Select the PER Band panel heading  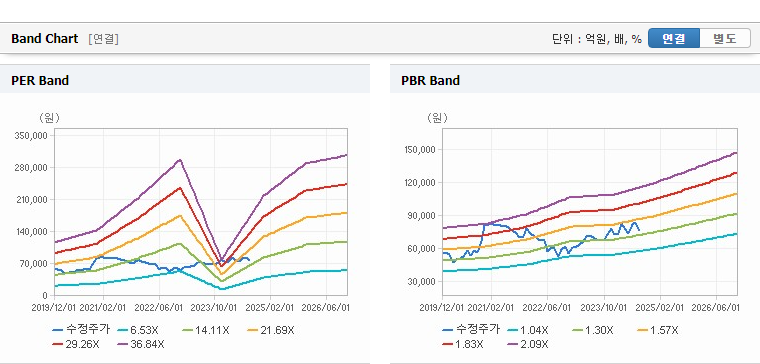pyautogui.click(x=40, y=80)
